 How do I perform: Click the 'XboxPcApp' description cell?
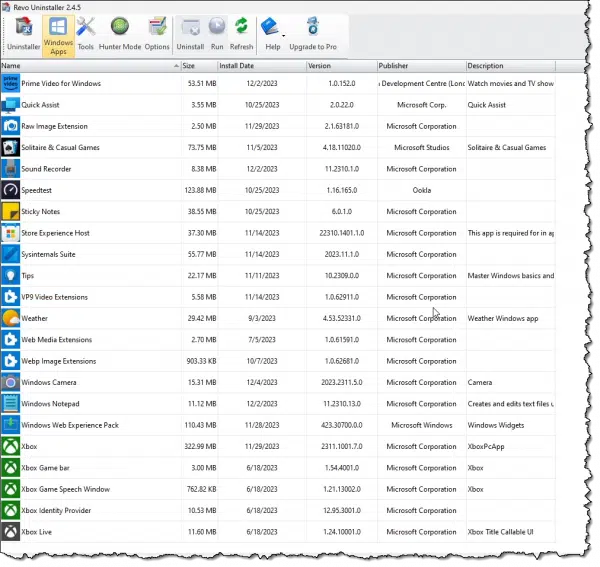tap(486, 446)
